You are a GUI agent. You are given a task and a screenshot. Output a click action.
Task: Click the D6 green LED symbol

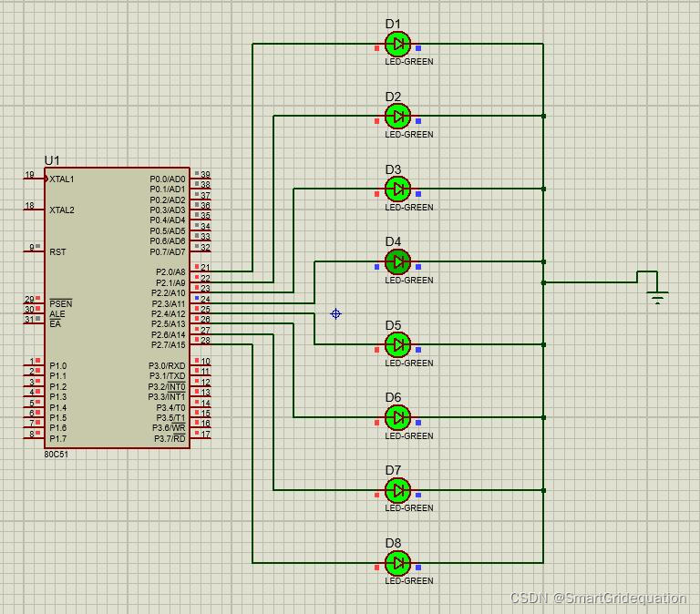click(x=397, y=417)
